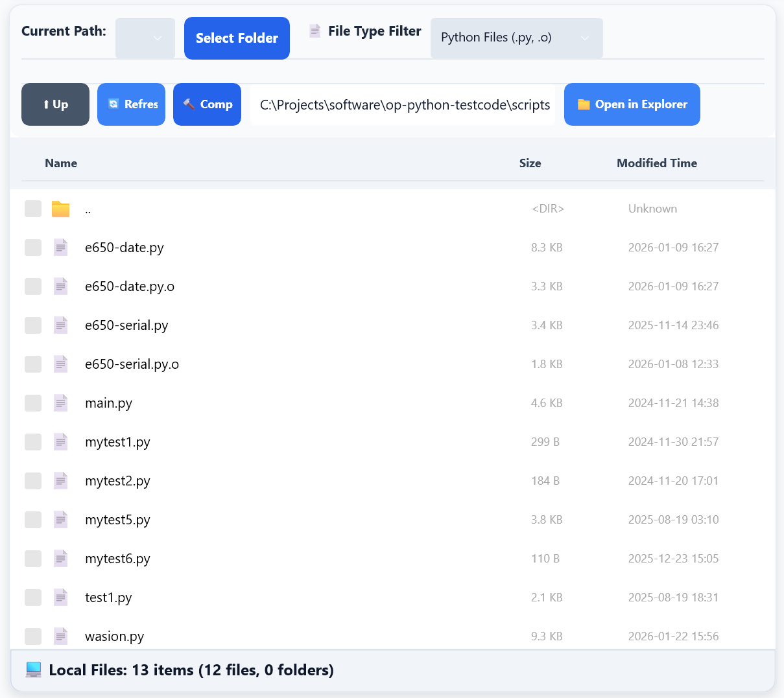The width and height of the screenshot is (784, 698).
Task: Click the Select Folder button
Action: pyautogui.click(x=236, y=38)
